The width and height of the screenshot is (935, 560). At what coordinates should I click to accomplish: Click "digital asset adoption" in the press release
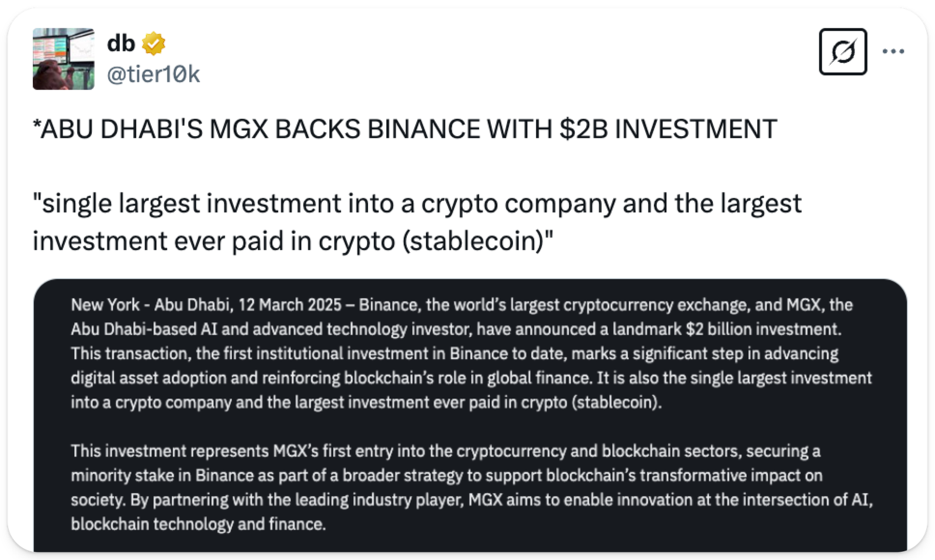[148, 378]
